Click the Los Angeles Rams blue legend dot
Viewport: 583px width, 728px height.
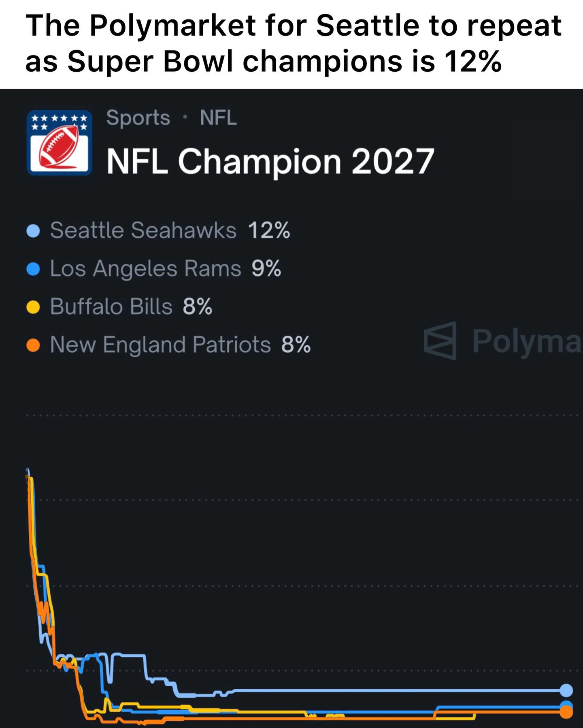click(x=33, y=269)
